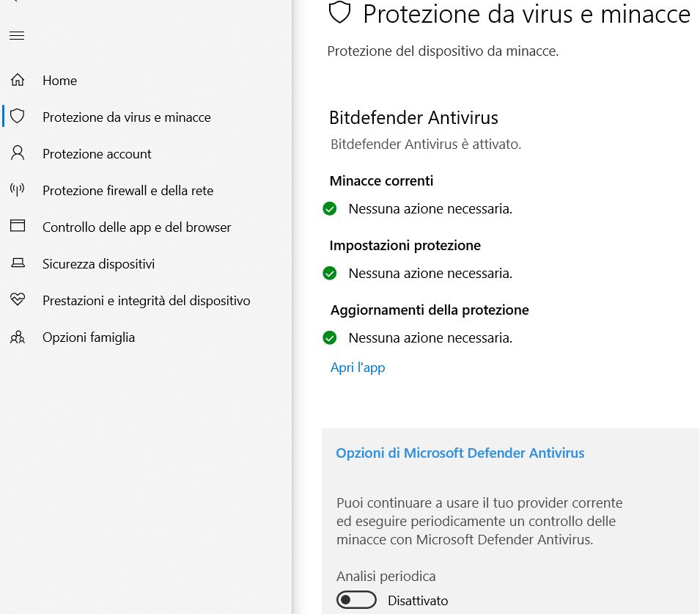
Task: Select Protezione da virus e minacce in sidebar
Action: pyautogui.click(x=126, y=117)
